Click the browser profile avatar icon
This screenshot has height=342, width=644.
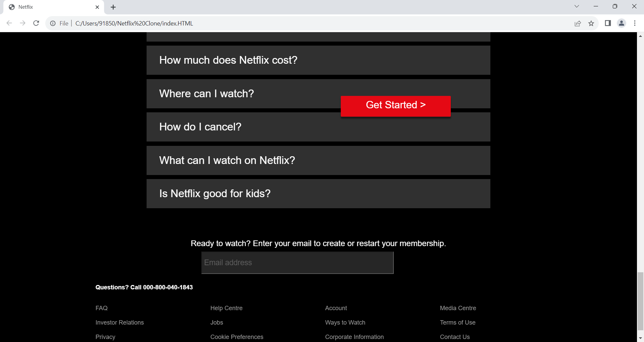(x=621, y=23)
